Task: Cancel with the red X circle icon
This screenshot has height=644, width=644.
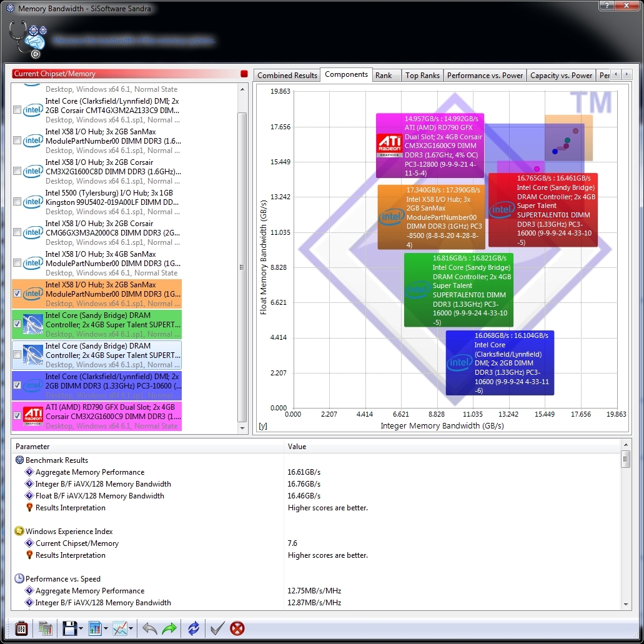Action: (x=237, y=628)
